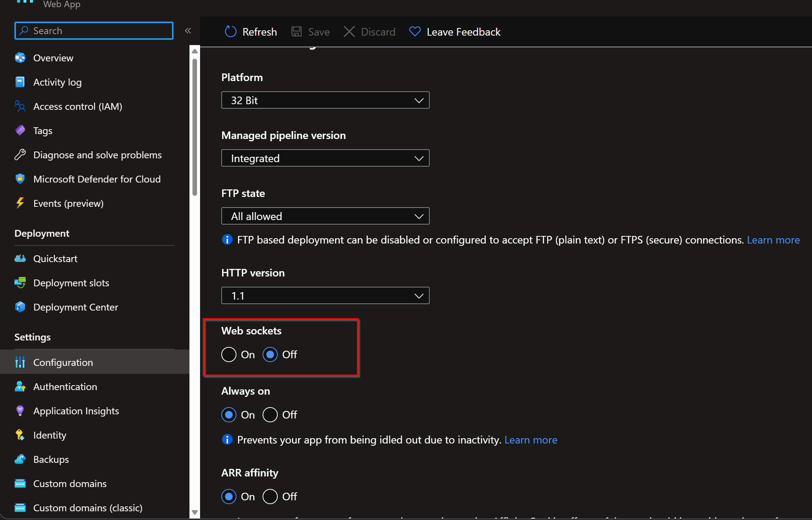Click the Backups cloud icon
The height and width of the screenshot is (520, 812).
click(x=20, y=459)
